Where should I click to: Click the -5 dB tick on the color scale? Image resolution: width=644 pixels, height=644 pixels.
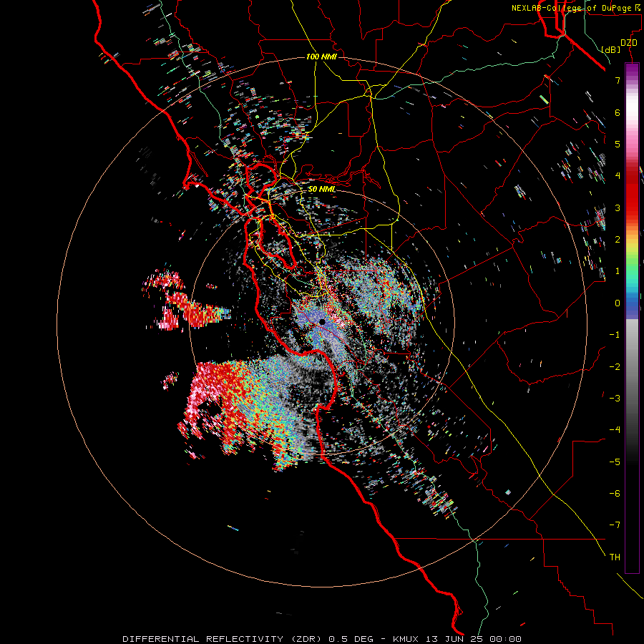(x=615, y=462)
